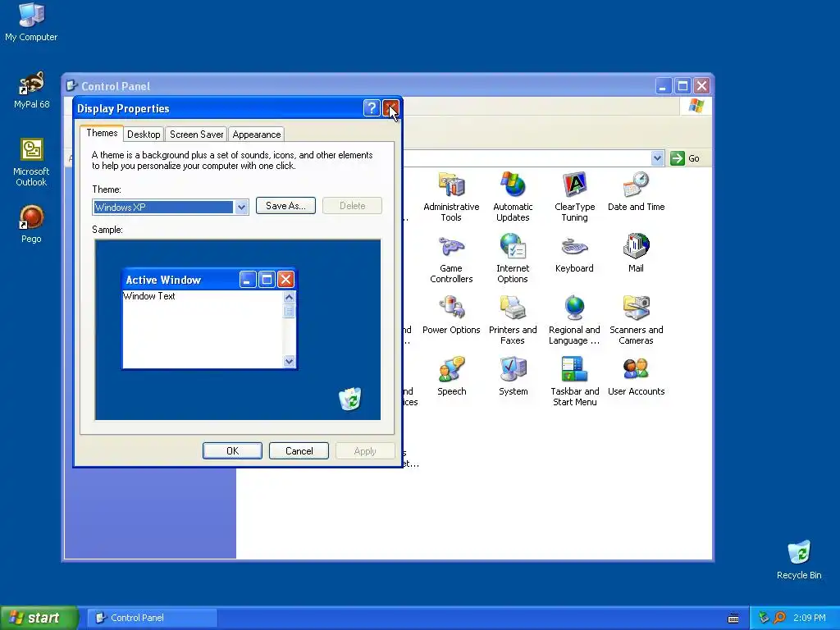Open Printers and Faxes icon
The width and height of the screenshot is (840, 630).
(513, 320)
